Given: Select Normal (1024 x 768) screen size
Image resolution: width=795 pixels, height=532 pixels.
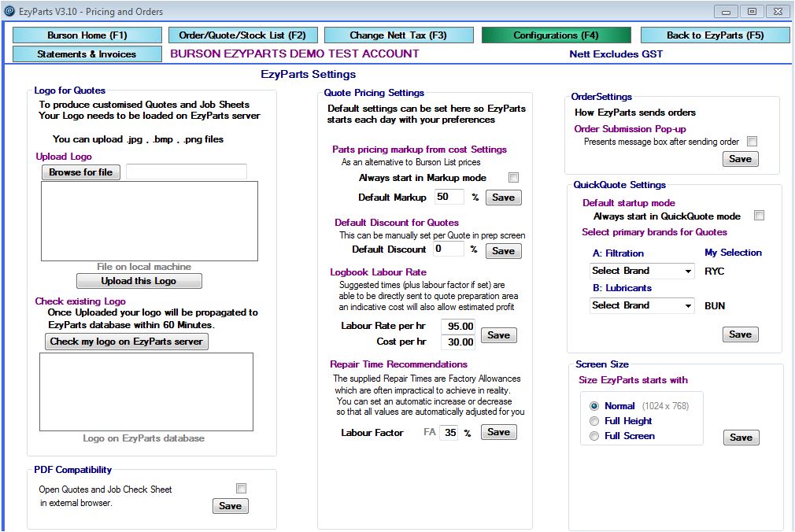Looking at the screenshot, I should coord(594,406).
